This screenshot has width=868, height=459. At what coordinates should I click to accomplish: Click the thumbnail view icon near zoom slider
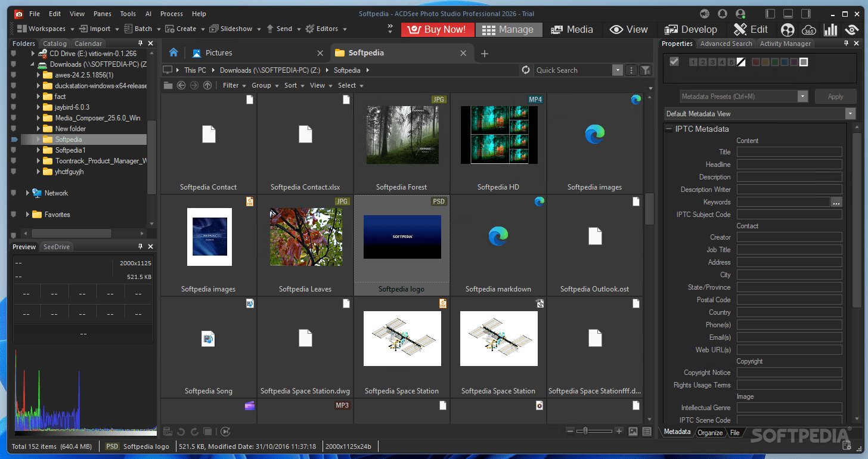click(634, 430)
